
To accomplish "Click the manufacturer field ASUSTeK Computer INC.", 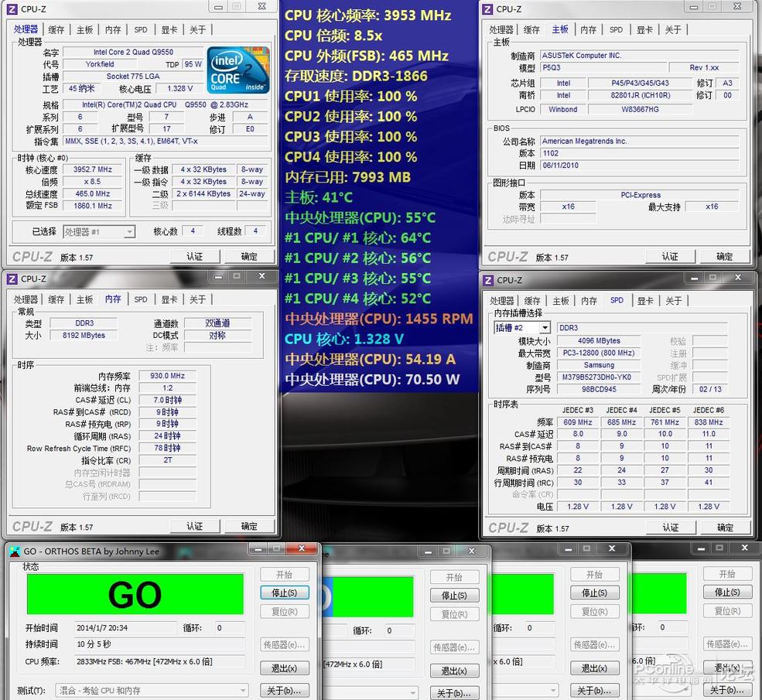I will [x=640, y=56].
